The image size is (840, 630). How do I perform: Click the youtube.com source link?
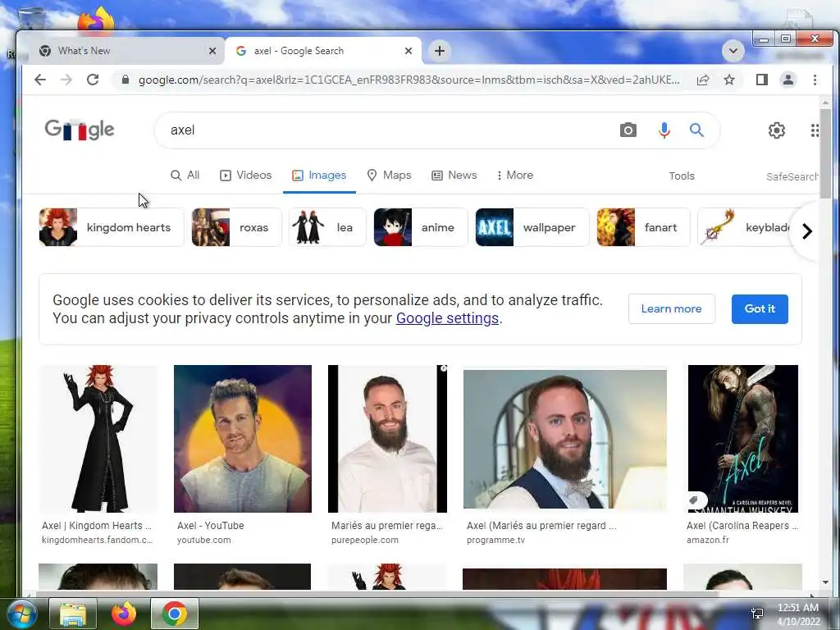[204, 540]
